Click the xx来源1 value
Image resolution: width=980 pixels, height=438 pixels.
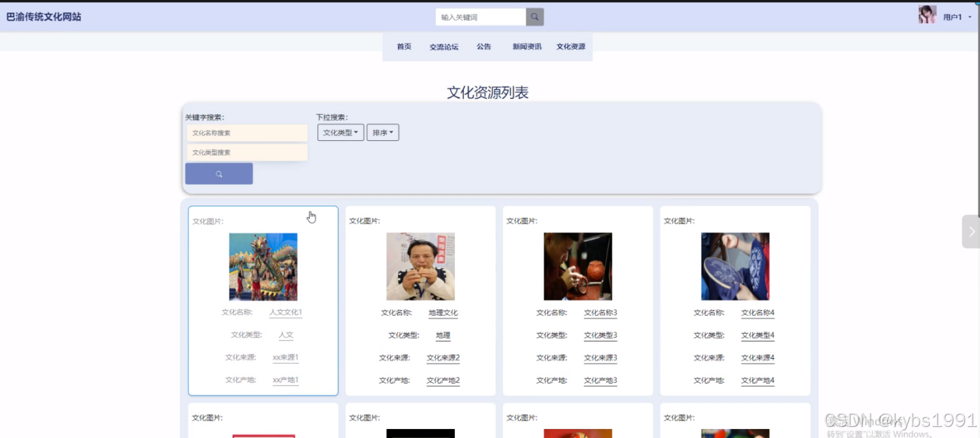pos(286,358)
